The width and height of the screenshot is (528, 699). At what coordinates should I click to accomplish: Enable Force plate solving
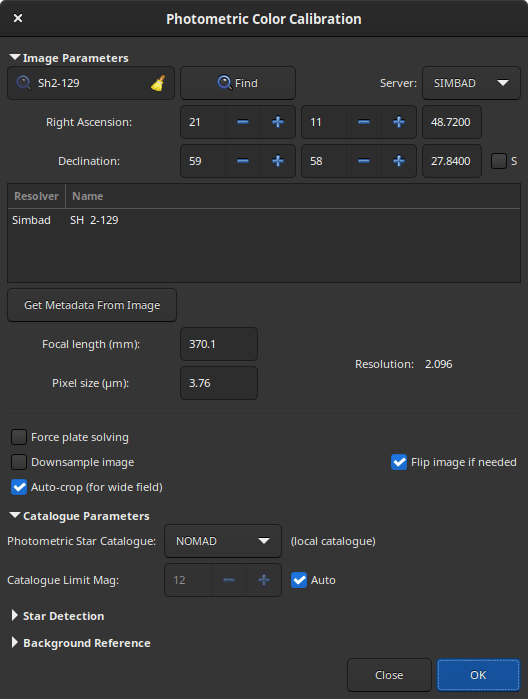(19, 437)
